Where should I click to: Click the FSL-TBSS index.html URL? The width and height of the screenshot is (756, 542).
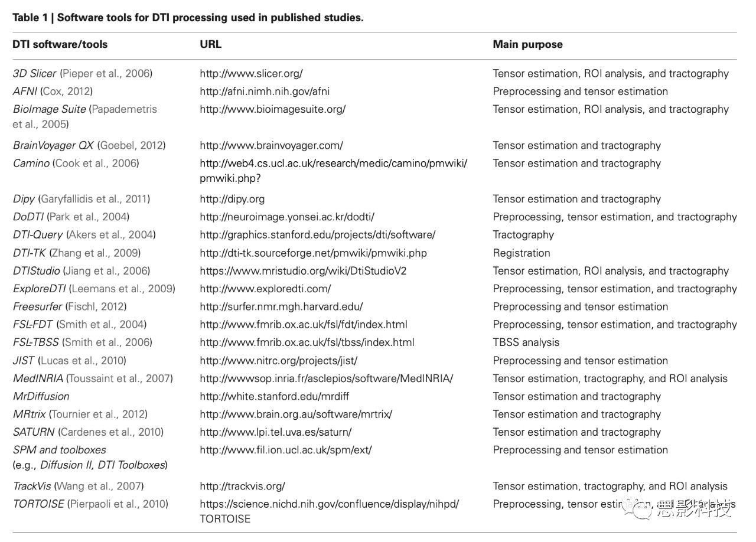click(x=307, y=342)
